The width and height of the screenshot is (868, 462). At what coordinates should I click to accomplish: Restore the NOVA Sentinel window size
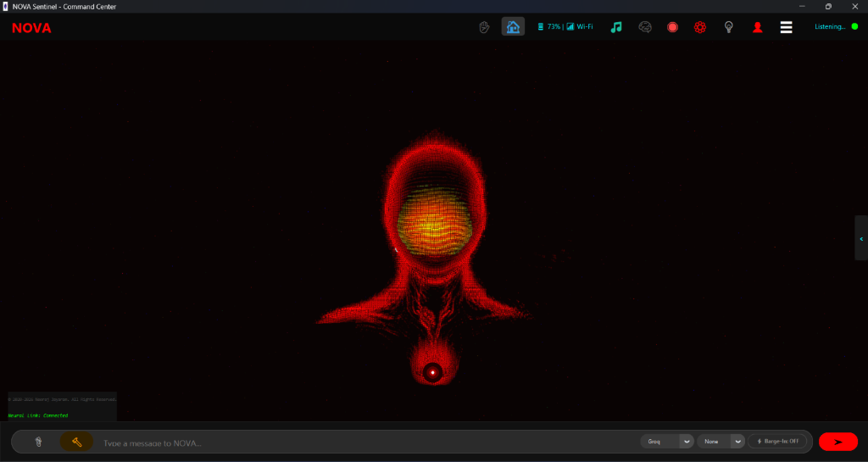tap(828, 7)
